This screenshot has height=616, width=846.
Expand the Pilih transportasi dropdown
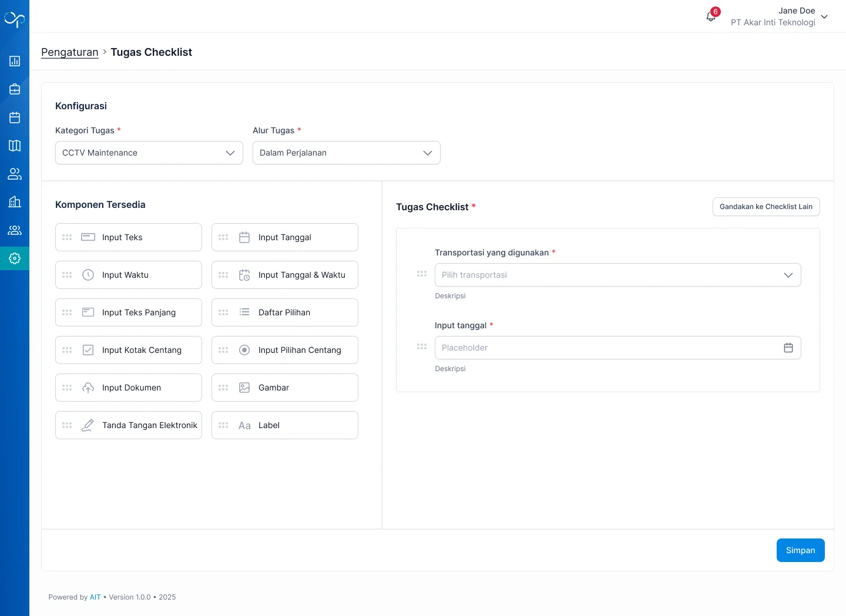coord(618,275)
